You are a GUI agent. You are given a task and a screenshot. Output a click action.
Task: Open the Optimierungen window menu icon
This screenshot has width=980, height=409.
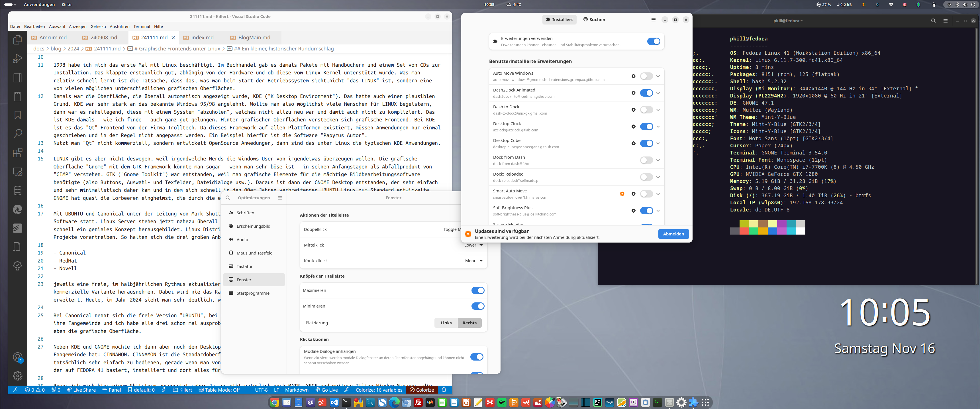(x=280, y=198)
